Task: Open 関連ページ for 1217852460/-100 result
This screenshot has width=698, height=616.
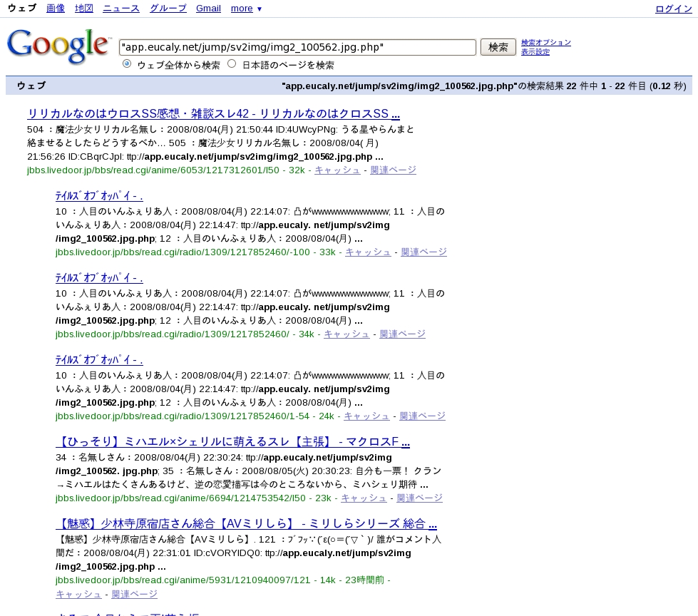Action: point(424,252)
